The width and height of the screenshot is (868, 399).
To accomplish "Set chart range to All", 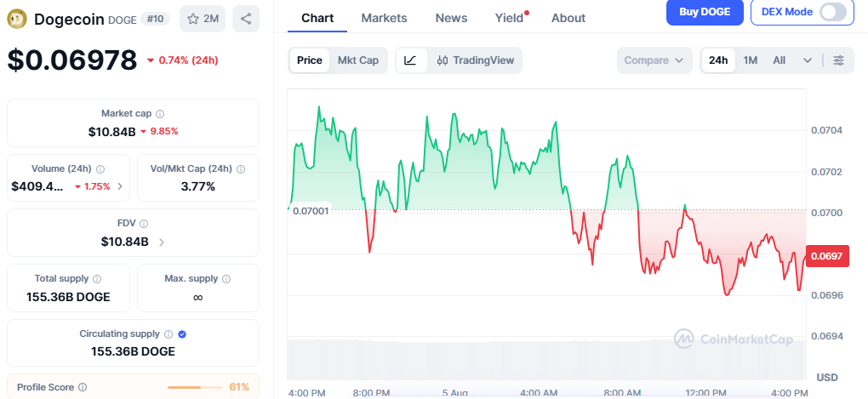I will tap(779, 60).
